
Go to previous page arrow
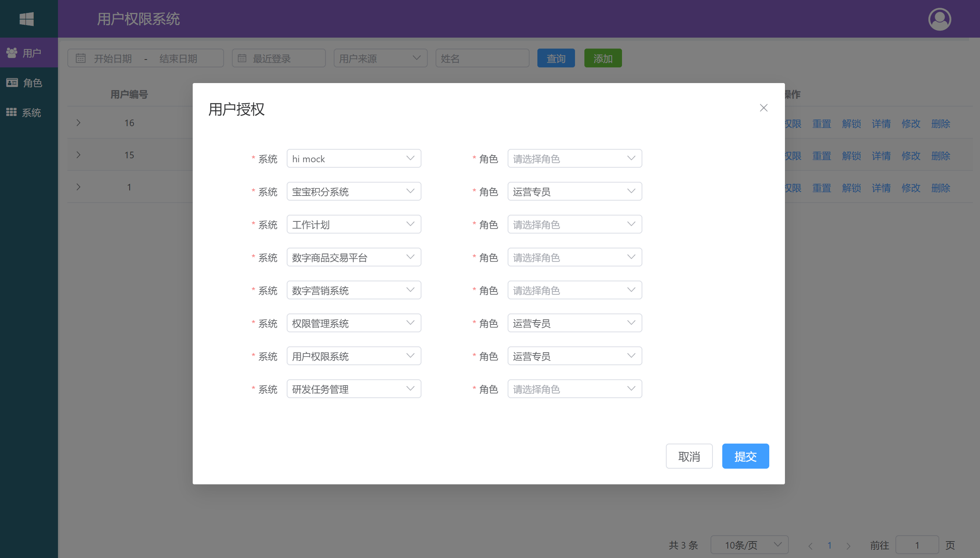click(810, 545)
